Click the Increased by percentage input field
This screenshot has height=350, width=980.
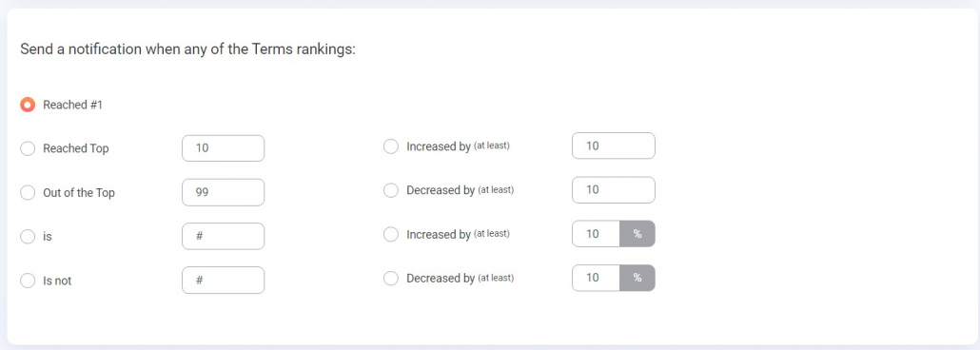(596, 234)
